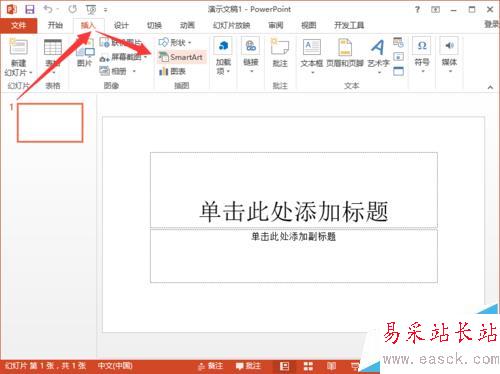Redo the last action
The height and width of the screenshot is (374, 500).
[72, 9]
